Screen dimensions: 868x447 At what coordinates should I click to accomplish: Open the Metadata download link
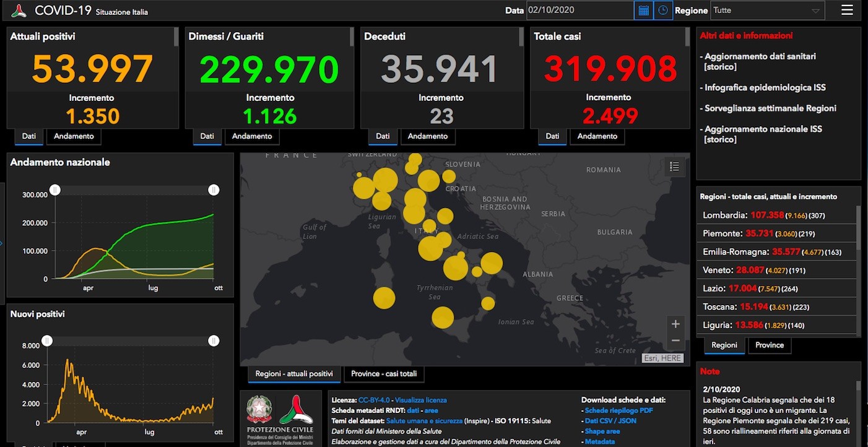pos(600,441)
